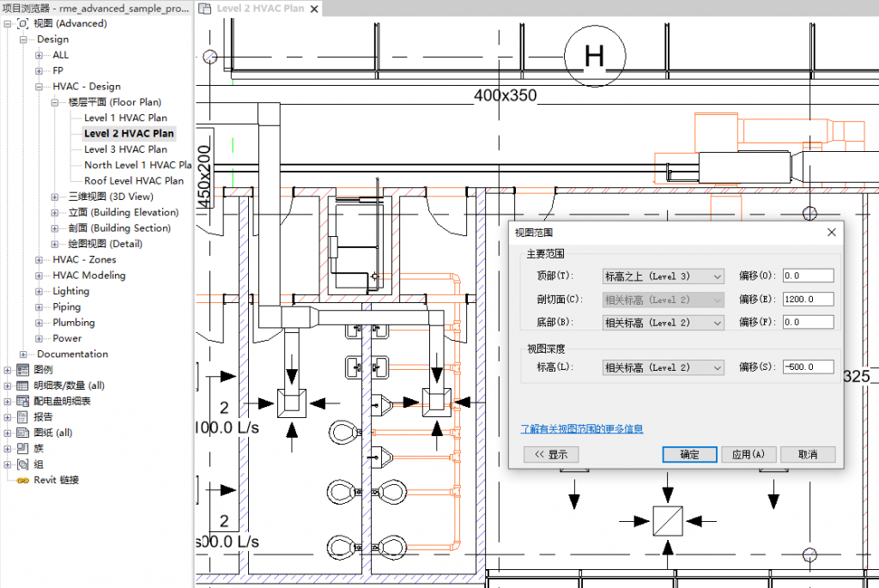Expand the ALL node
The height and width of the screenshot is (588, 879).
pyautogui.click(x=39, y=55)
